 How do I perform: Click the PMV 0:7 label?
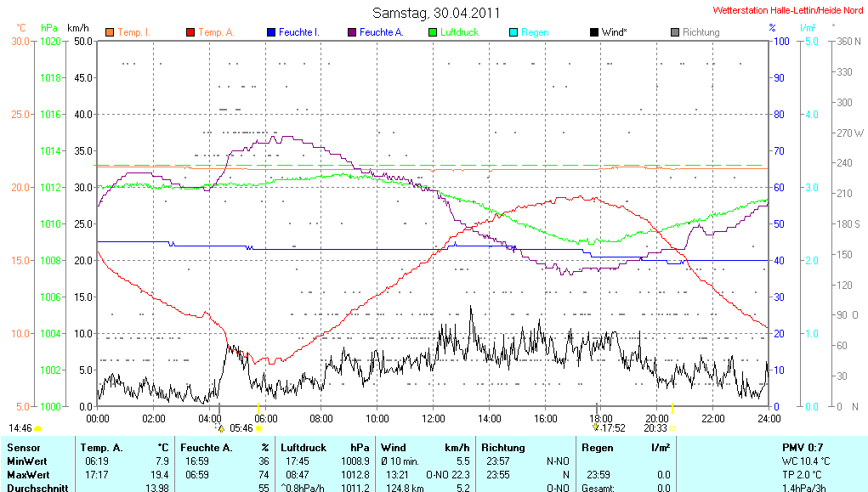[x=802, y=447]
